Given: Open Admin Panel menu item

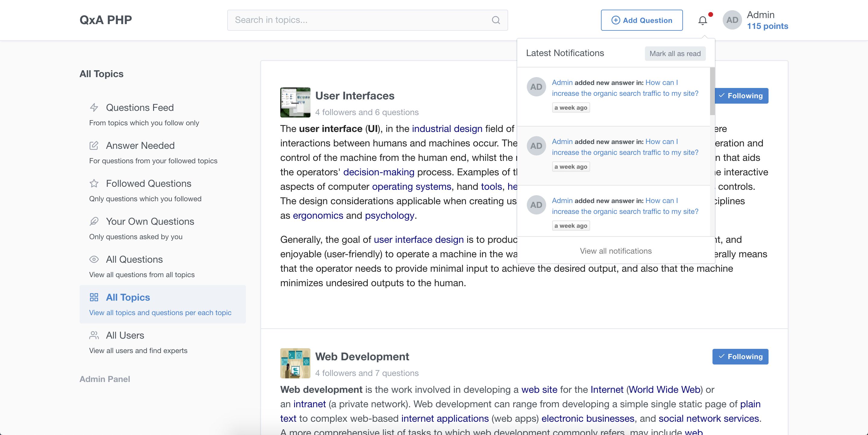Looking at the screenshot, I should click(105, 379).
